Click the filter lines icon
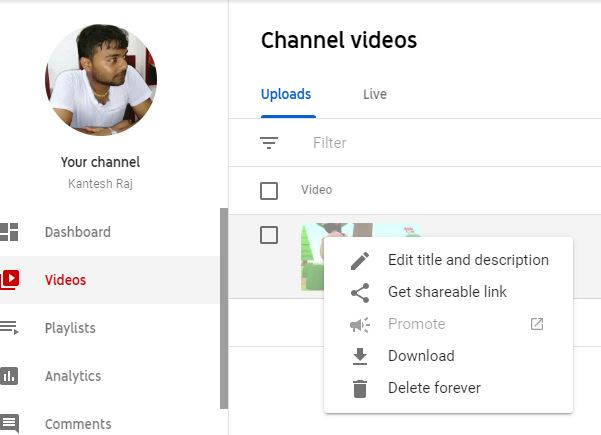The height and width of the screenshot is (435, 601). (x=269, y=143)
